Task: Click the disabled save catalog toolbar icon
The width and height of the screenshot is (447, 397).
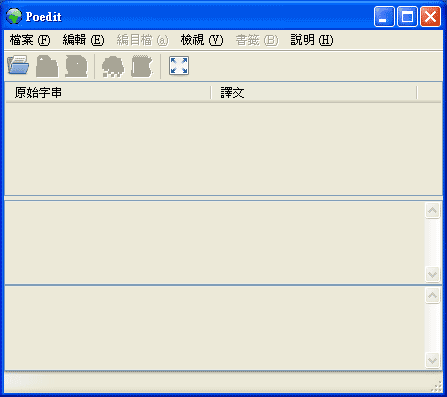Action: [47, 66]
